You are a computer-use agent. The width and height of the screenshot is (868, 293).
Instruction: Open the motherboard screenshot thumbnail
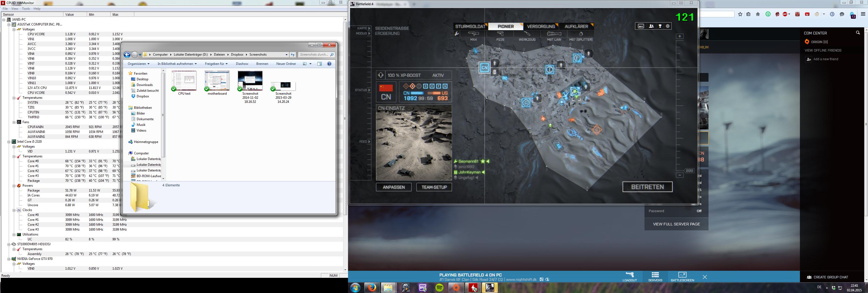(x=217, y=81)
